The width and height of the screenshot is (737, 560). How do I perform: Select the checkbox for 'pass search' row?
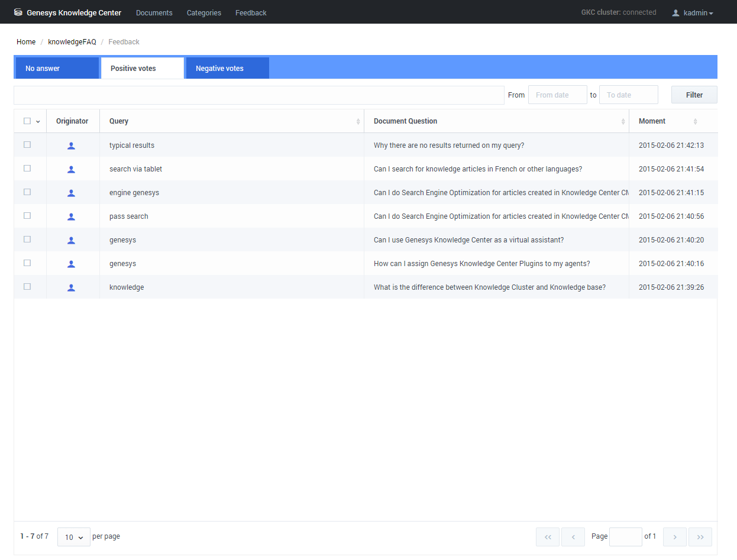point(27,216)
